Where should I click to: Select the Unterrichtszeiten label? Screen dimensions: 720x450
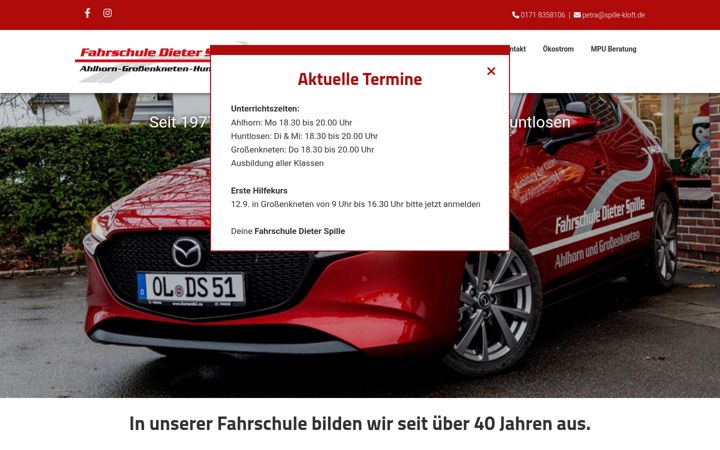(x=265, y=109)
